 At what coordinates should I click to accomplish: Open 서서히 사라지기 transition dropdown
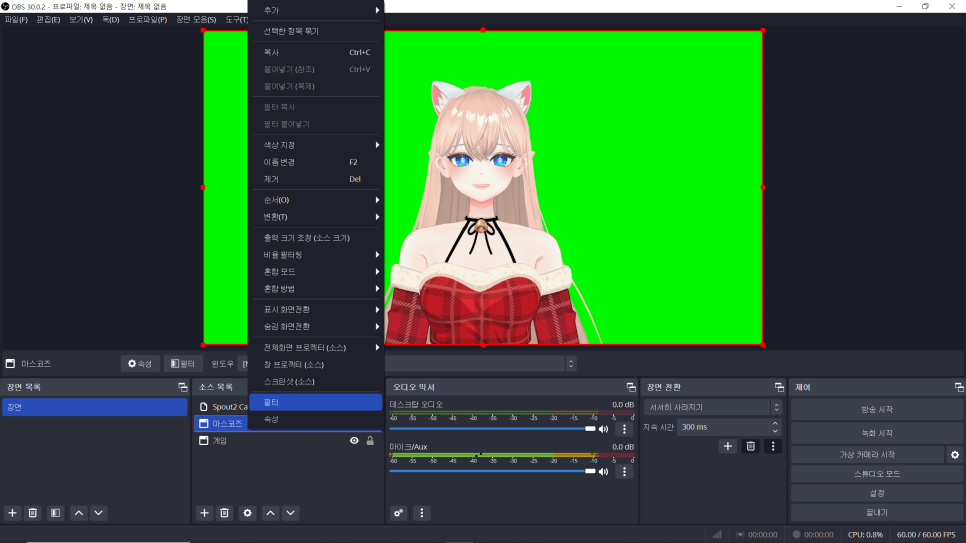point(713,407)
